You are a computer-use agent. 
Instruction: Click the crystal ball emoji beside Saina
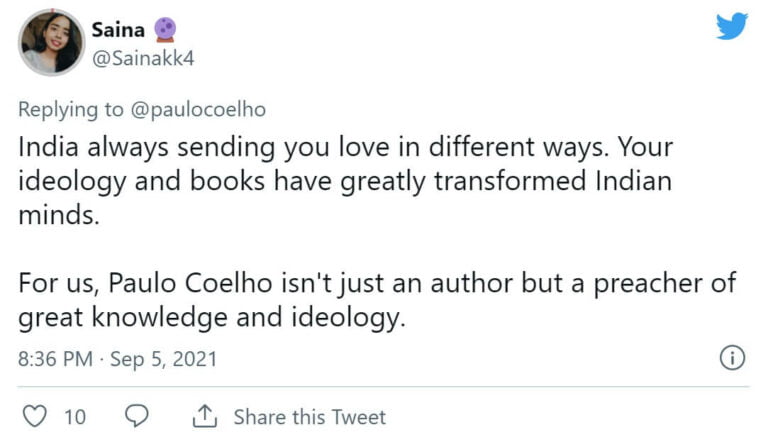click(166, 30)
